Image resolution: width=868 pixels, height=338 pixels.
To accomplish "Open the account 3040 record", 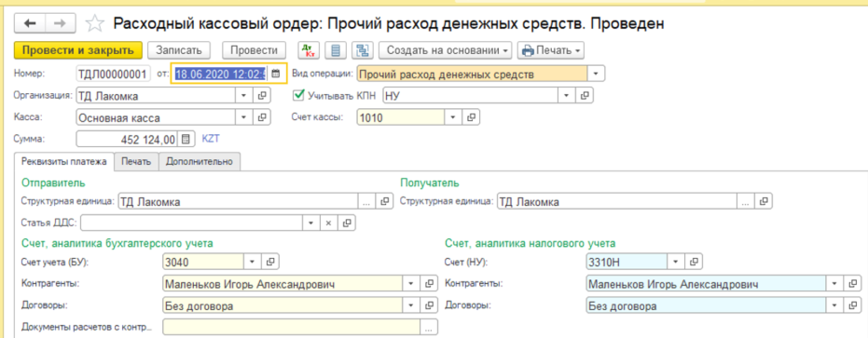I will coord(270,261).
